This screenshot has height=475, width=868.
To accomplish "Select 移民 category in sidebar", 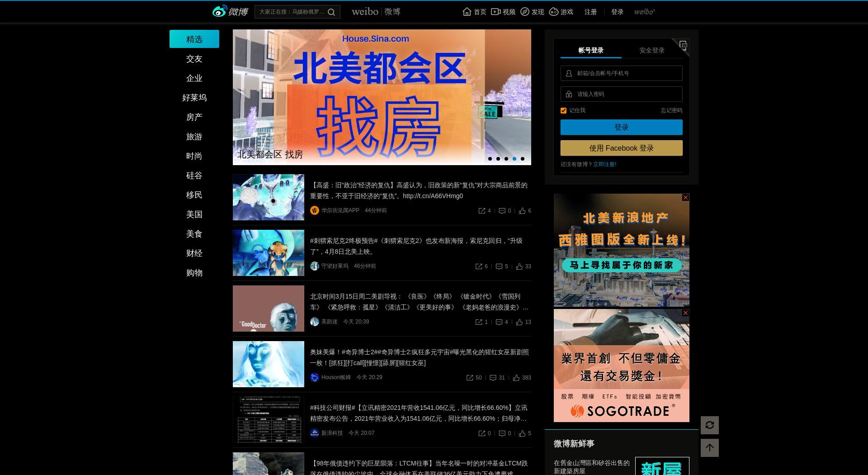I will (x=194, y=195).
